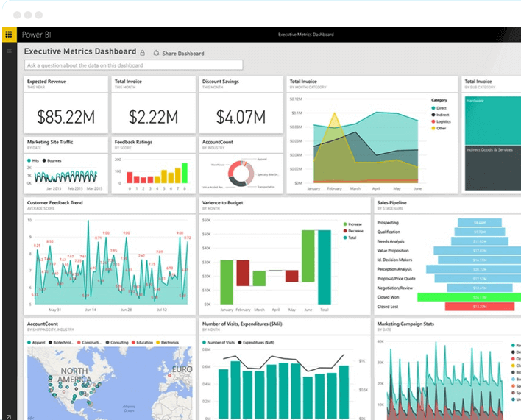The image size is (521, 420).
Task: Open the Power BI app launcher grid
Action: tap(9, 35)
